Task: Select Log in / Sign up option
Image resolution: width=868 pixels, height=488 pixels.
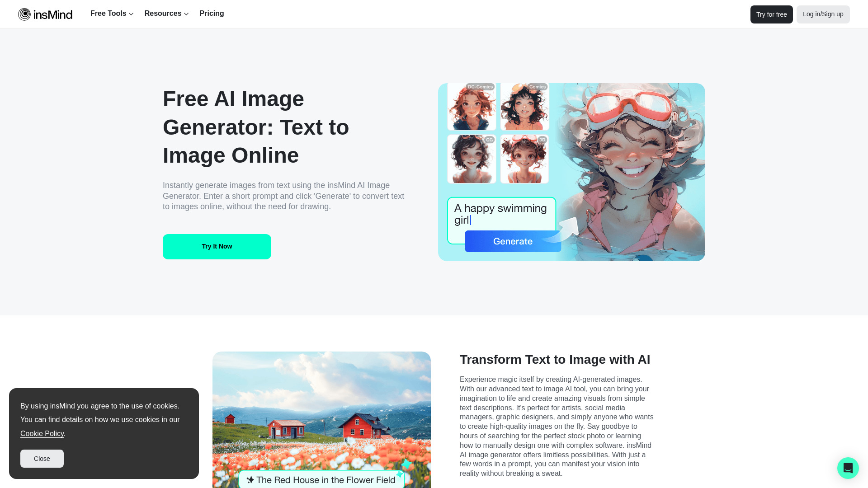Action: coord(823,14)
